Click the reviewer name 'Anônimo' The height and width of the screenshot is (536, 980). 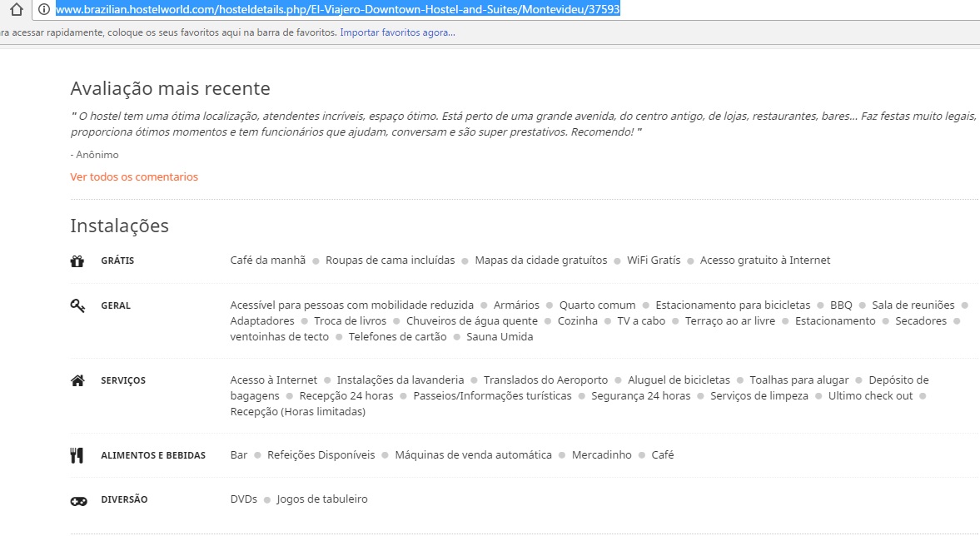pyautogui.click(x=97, y=154)
